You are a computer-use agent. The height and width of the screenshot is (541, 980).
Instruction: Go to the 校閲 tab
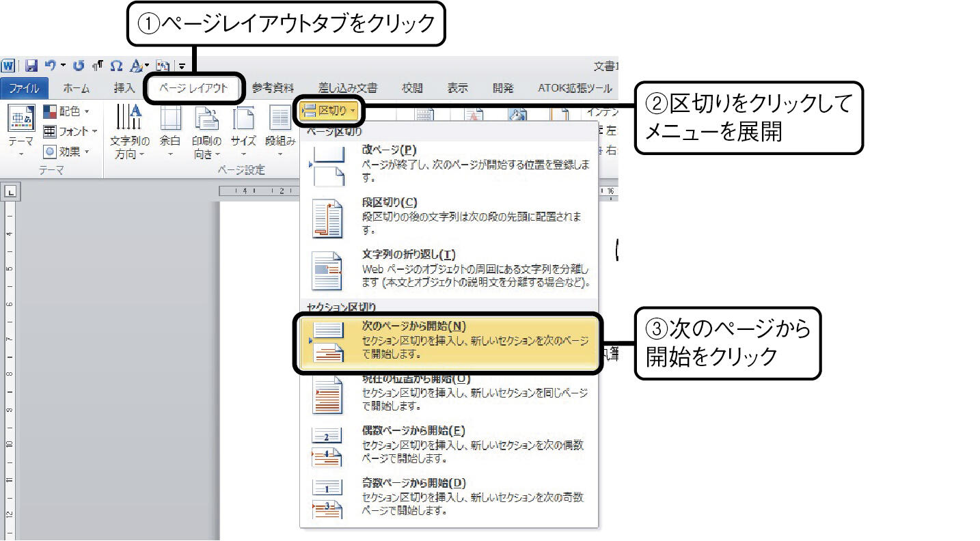412,88
